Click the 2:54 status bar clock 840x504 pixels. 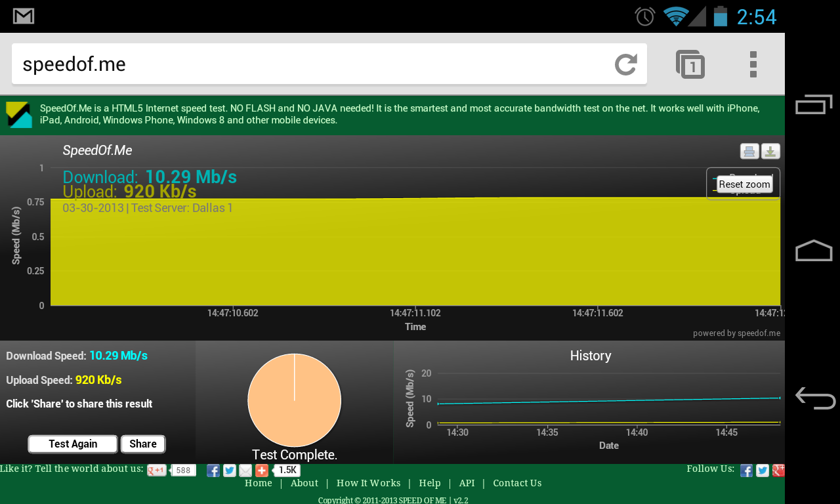pyautogui.click(x=757, y=17)
